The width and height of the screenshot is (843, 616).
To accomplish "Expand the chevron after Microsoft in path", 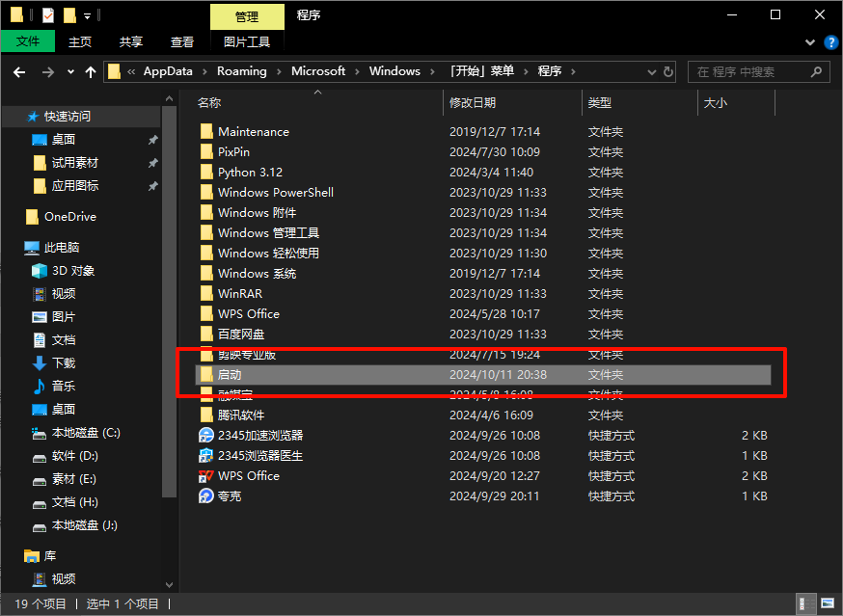I will [357, 71].
